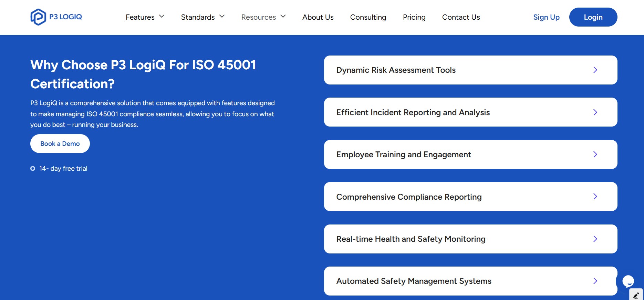Click the pen icon at bottom corner
The width and height of the screenshot is (644, 300).
tap(636, 295)
